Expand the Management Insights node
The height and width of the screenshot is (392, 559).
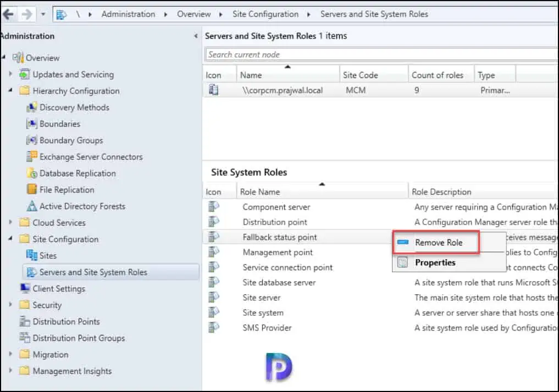tap(10, 371)
